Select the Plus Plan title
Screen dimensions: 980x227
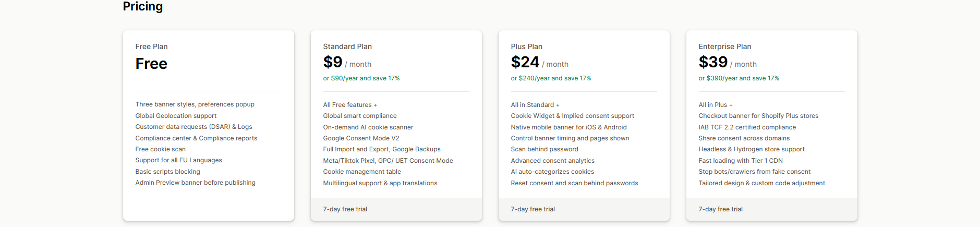tap(526, 46)
